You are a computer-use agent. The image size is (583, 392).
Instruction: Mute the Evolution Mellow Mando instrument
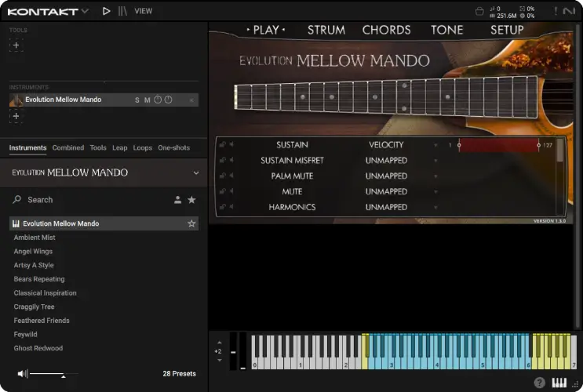147,100
